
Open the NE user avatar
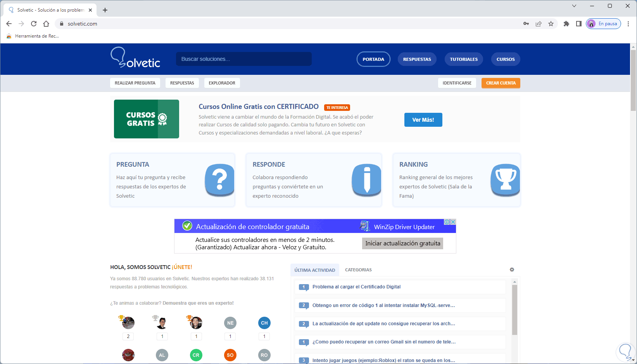tap(230, 323)
